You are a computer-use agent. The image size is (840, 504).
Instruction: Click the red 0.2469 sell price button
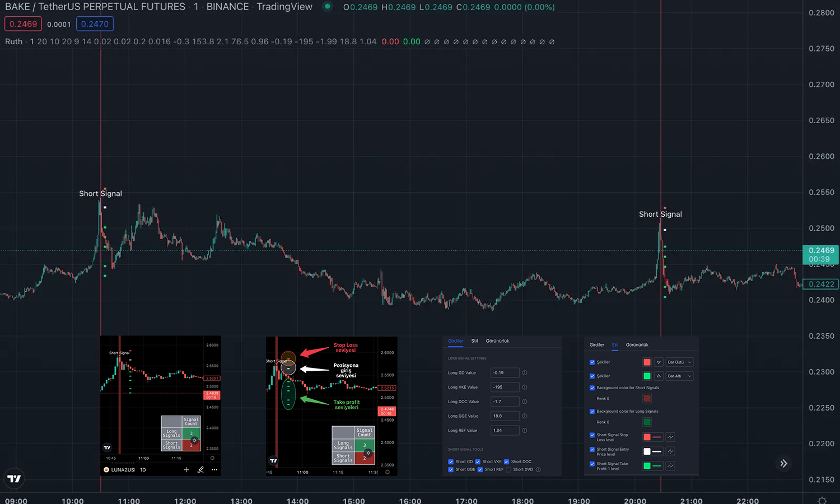coord(23,24)
